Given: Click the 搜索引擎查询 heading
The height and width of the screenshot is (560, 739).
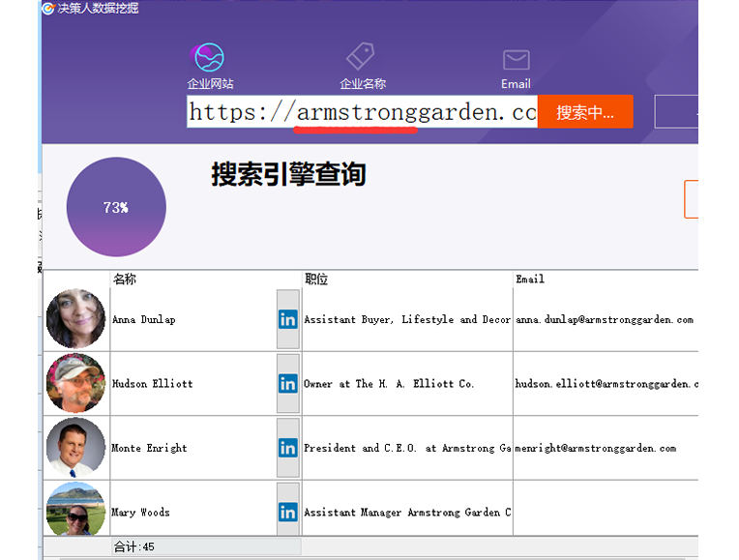Looking at the screenshot, I should (x=288, y=174).
